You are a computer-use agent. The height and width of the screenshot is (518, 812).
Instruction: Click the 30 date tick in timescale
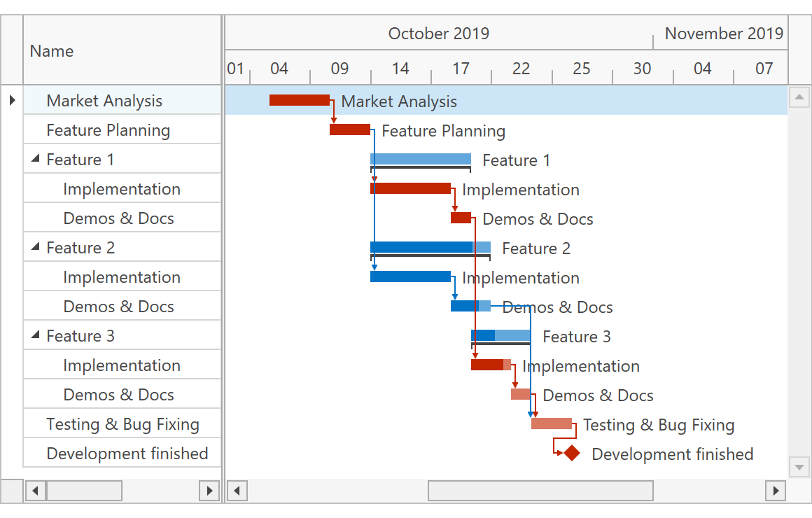[x=642, y=68]
